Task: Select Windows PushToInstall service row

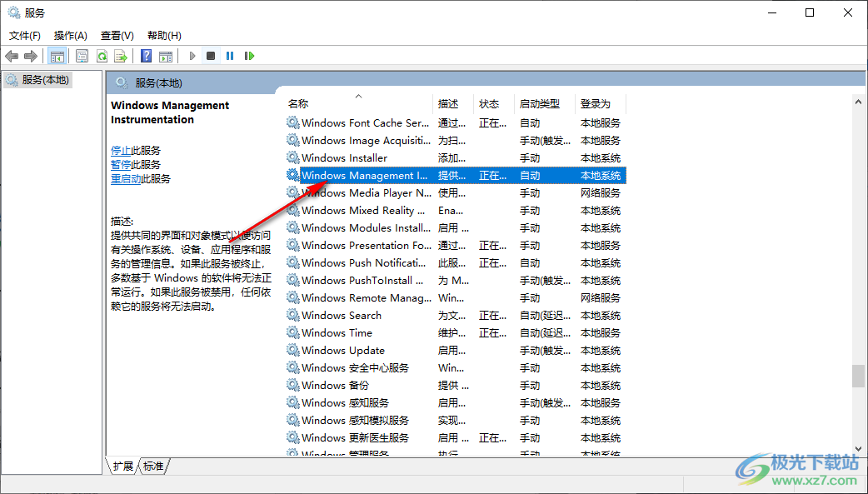Action: (x=456, y=280)
